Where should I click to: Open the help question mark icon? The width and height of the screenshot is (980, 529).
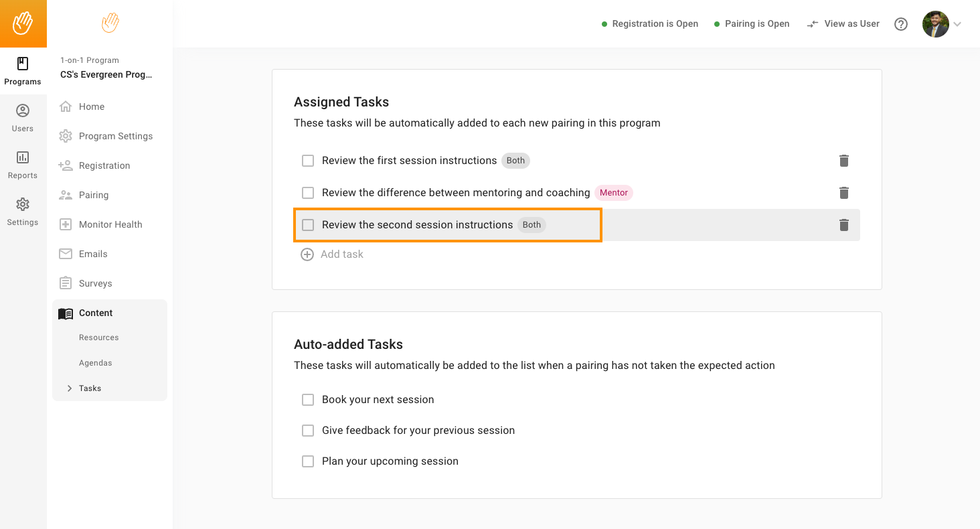click(x=901, y=24)
